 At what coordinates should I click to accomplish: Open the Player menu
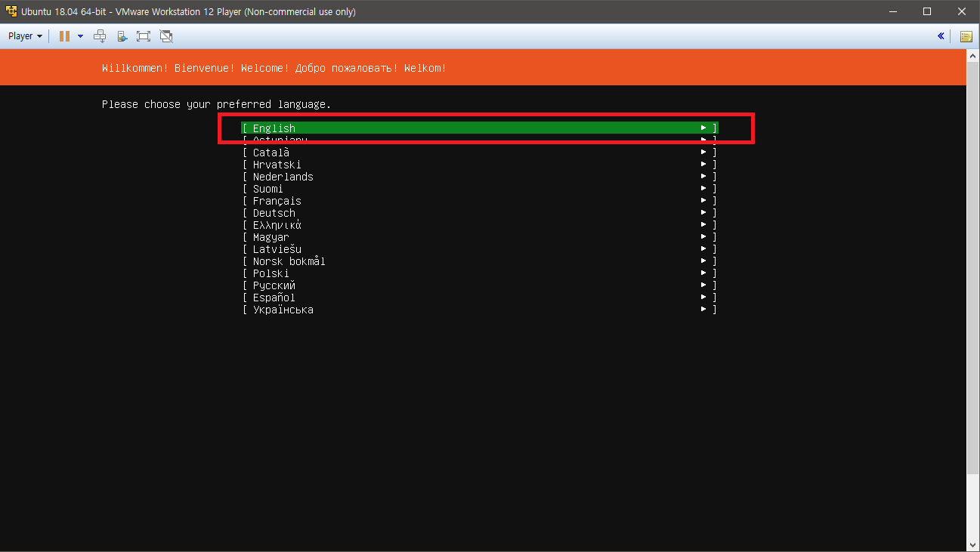(25, 35)
